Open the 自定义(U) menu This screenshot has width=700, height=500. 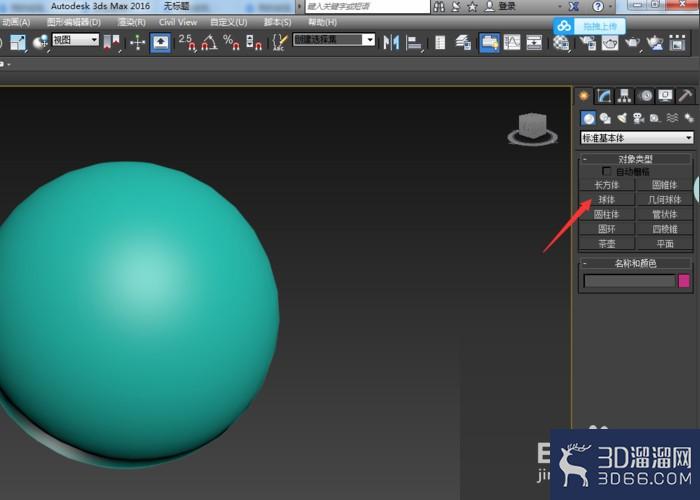(229, 22)
